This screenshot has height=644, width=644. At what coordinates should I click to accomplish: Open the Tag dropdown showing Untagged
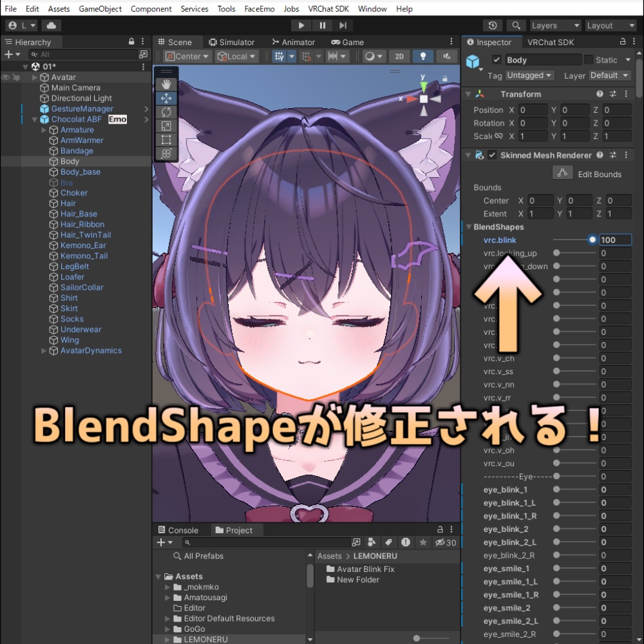coord(528,75)
